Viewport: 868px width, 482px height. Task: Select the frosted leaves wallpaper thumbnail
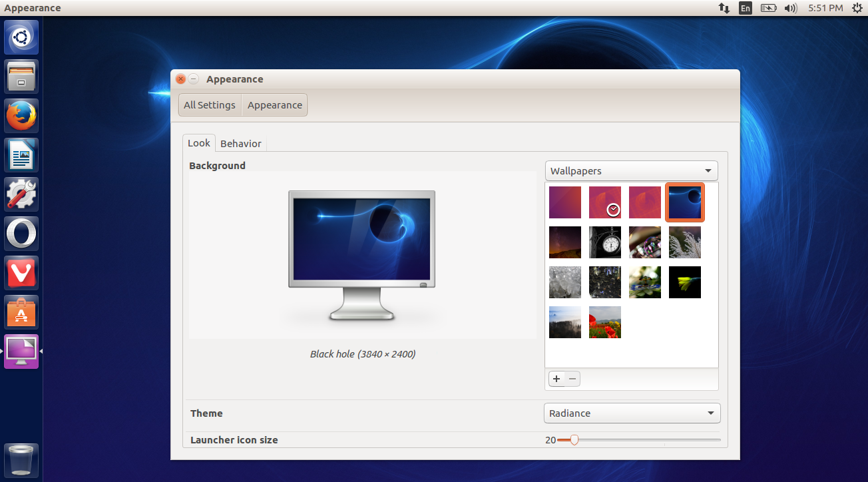point(684,242)
